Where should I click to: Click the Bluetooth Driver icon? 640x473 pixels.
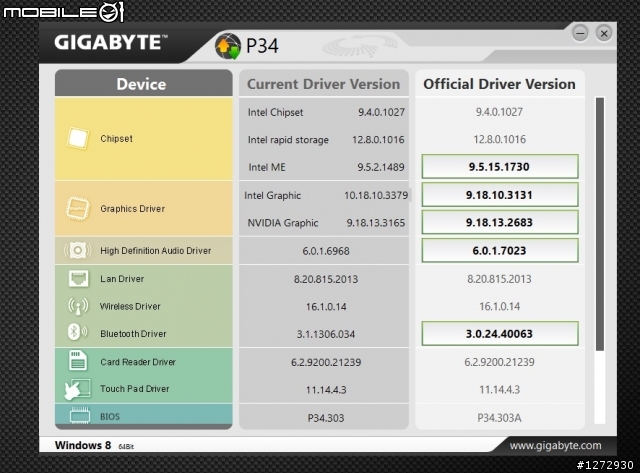point(77,333)
